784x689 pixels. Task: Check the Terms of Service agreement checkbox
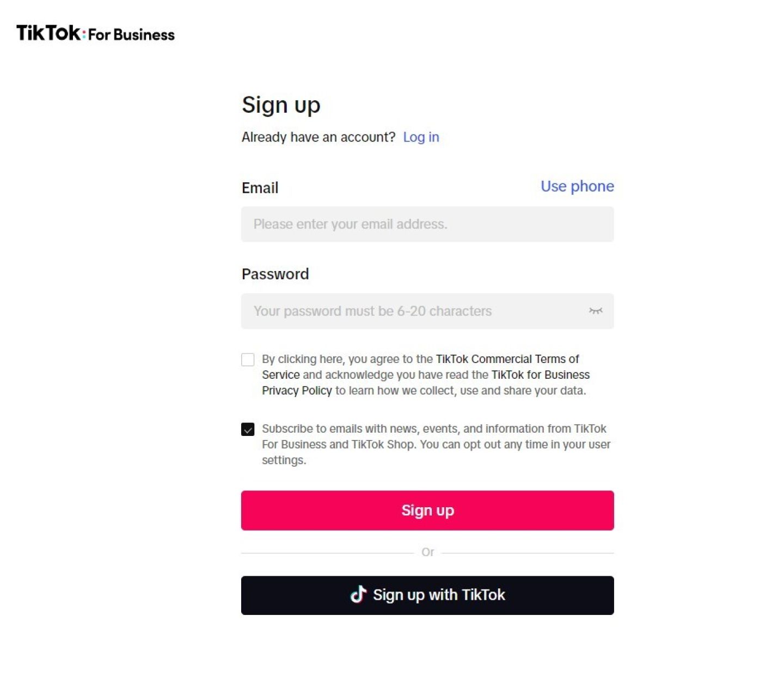point(248,360)
